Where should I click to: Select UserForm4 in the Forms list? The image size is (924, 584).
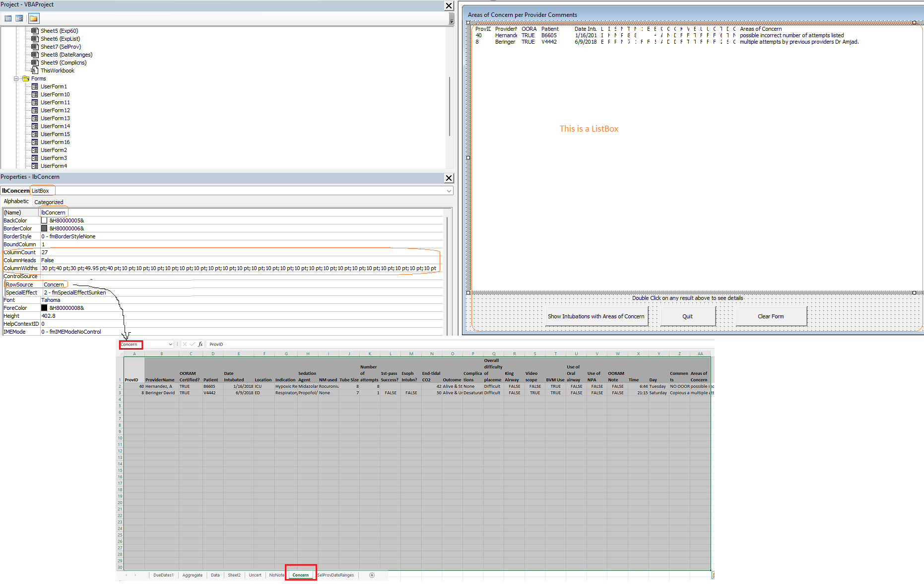(x=54, y=166)
